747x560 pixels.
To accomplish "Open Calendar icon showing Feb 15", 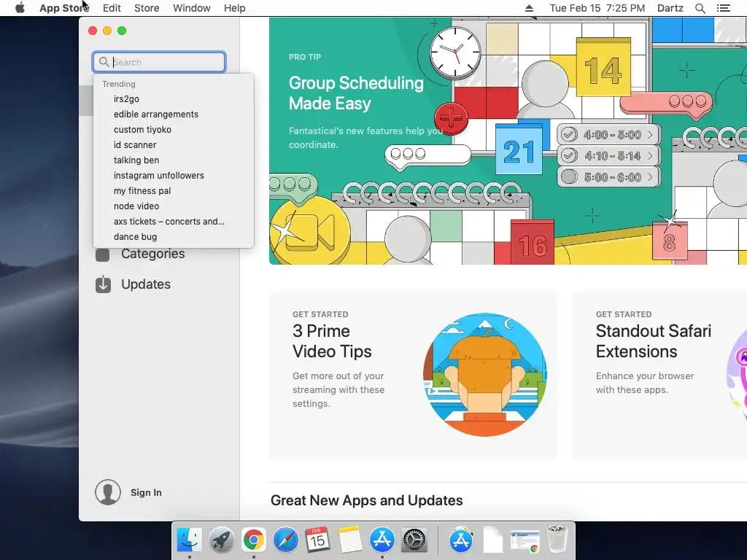I will (x=317, y=540).
